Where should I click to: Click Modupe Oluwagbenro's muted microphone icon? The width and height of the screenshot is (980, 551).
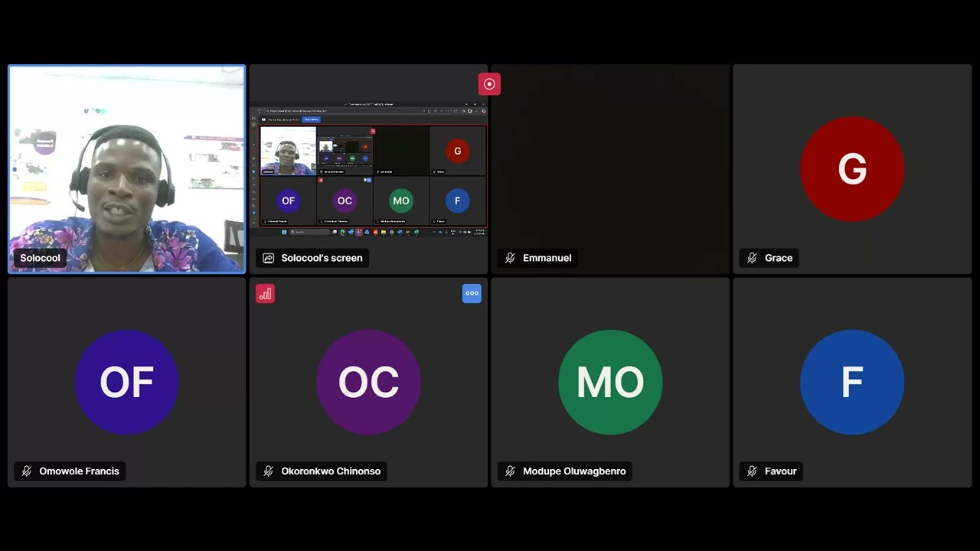[510, 471]
